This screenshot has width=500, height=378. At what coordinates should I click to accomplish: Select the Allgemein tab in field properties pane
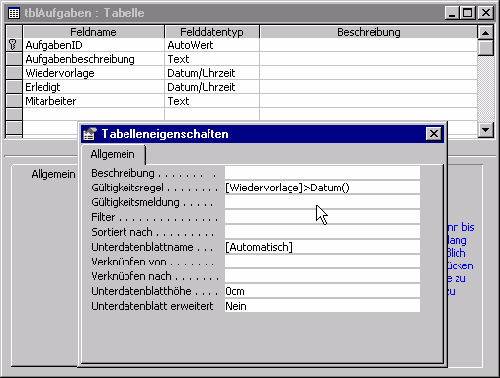click(53, 174)
